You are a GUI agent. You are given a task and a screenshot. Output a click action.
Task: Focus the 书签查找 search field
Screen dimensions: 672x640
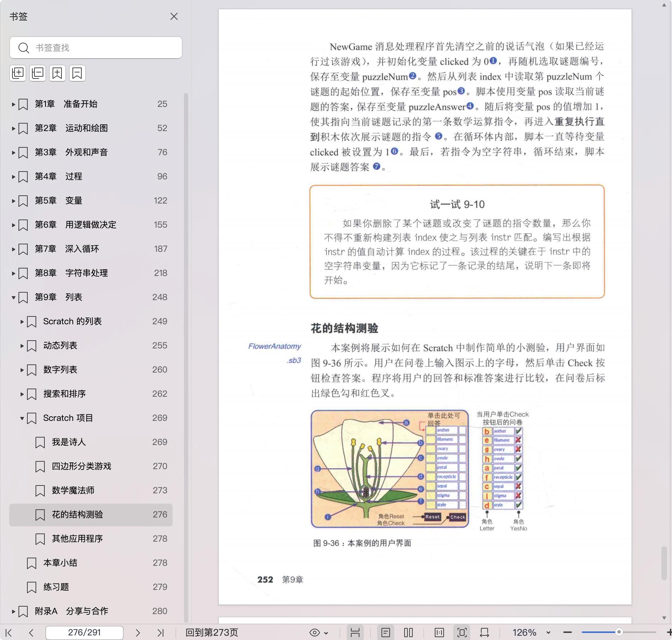pyautogui.click(x=103, y=48)
